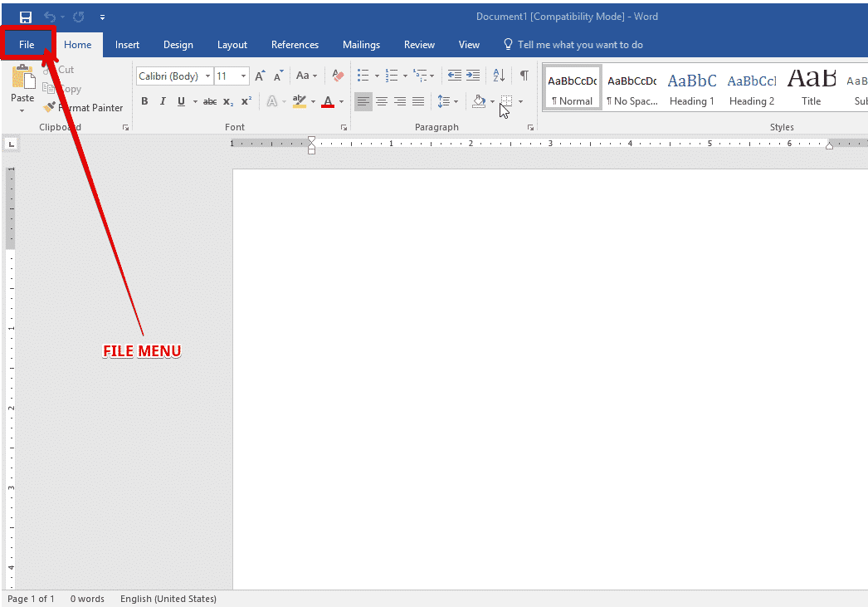Viewport: 868px width, 607px height.
Task: Click the Increase Indent icon
Action: coord(473,76)
